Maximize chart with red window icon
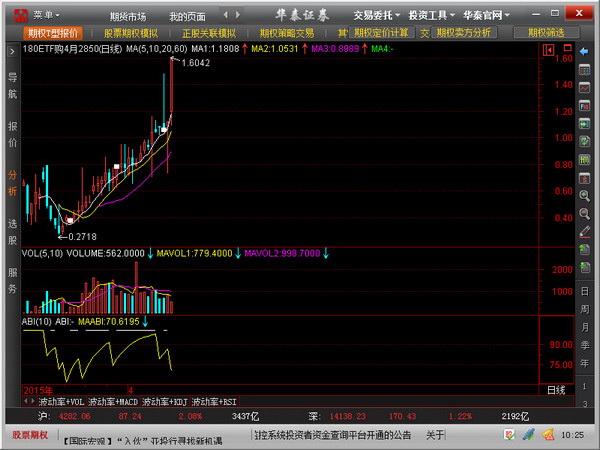Screen dimensions: 600x450 pyautogui.click(x=567, y=48)
